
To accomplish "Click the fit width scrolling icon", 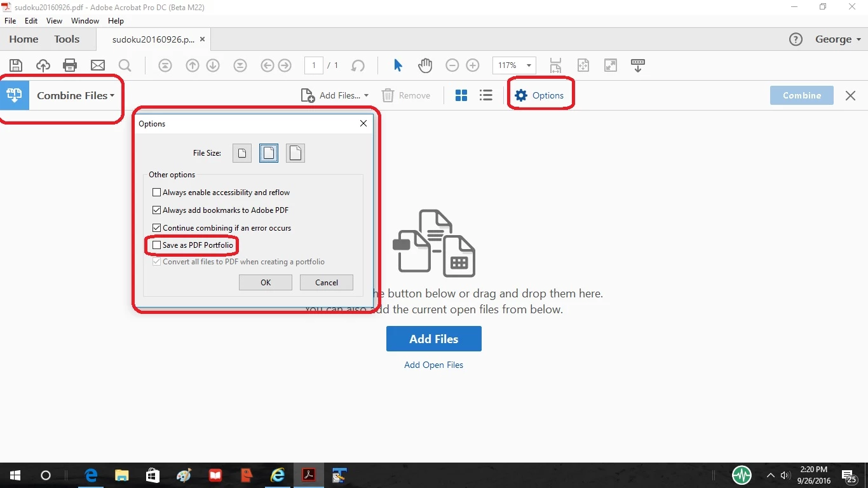I will point(556,65).
